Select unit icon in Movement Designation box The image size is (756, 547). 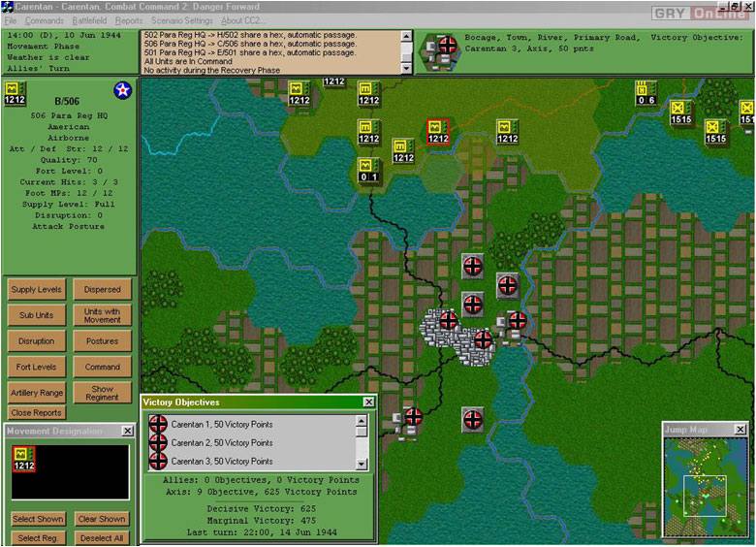point(23,459)
